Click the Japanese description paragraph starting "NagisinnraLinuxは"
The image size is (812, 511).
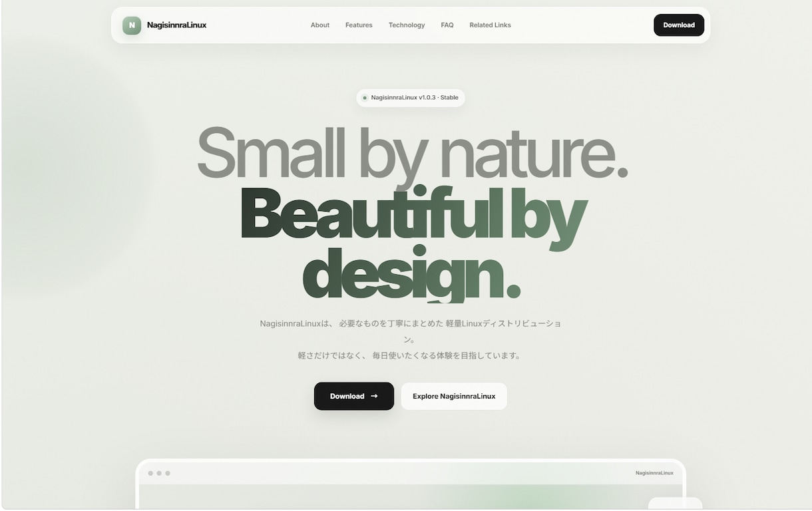(411, 339)
